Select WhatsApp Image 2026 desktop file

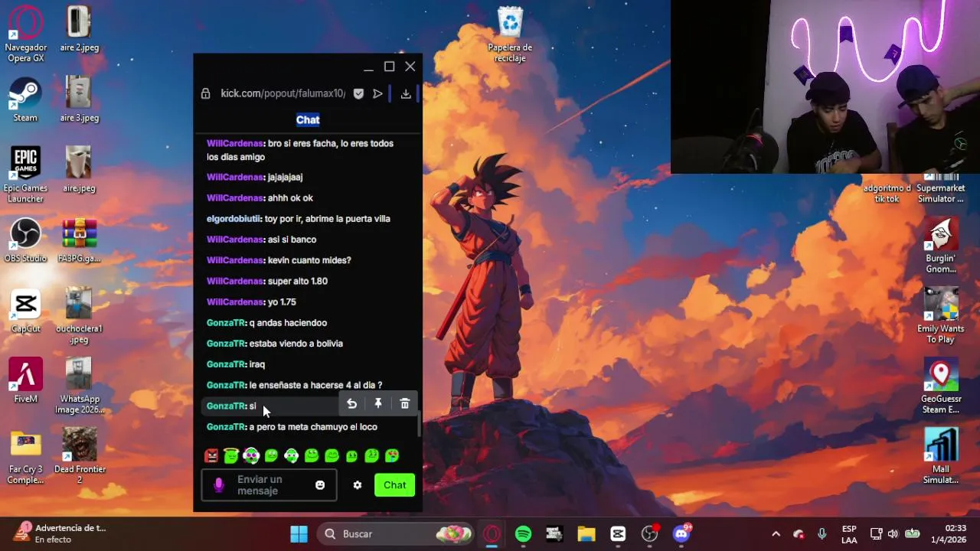[x=80, y=386]
